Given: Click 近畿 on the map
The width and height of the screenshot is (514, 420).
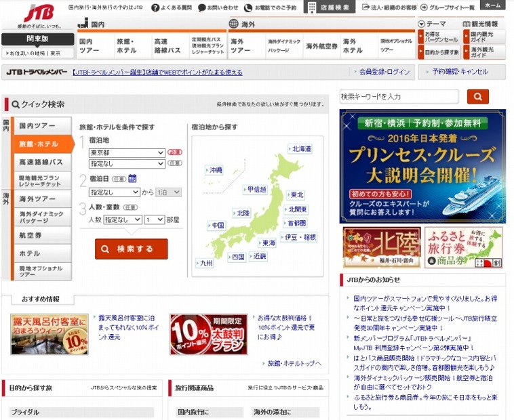Looking at the screenshot, I should tap(258, 256).
